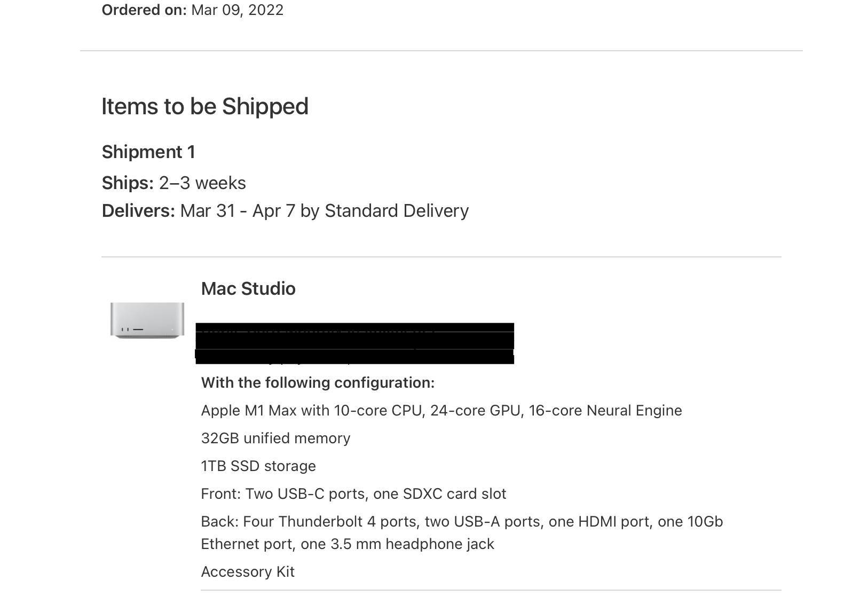Select the Apple M1 Max processor line
The width and height of the screenshot is (868, 596).
[441, 411]
